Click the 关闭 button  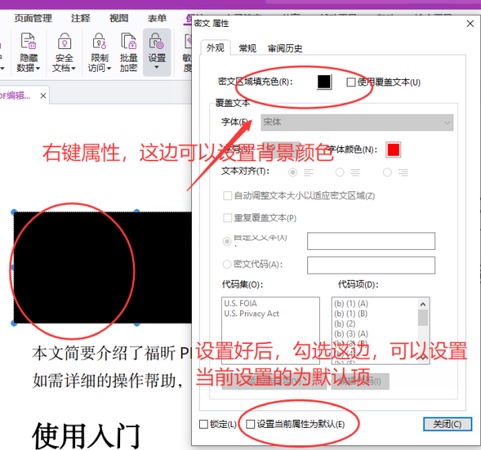447,424
